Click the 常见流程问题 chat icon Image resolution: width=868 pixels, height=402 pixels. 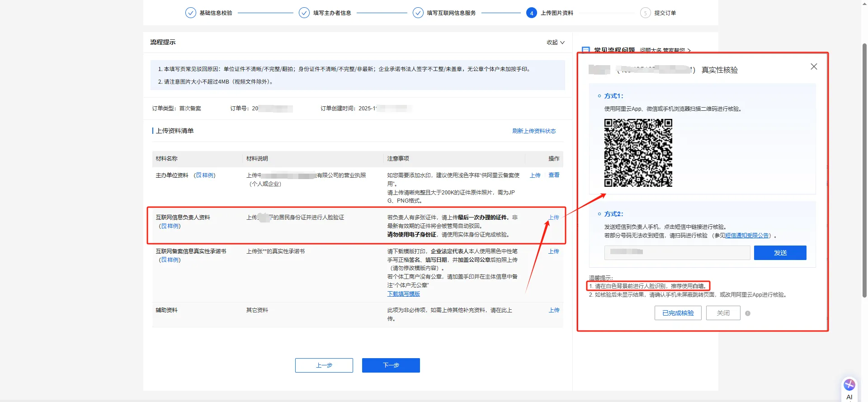[586, 50]
